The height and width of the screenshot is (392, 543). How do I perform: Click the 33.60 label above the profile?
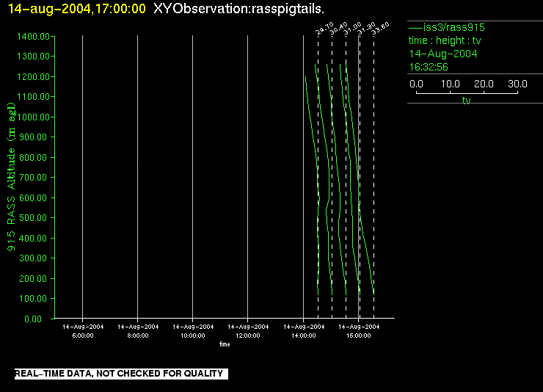pyautogui.click(x=380, y=29)
